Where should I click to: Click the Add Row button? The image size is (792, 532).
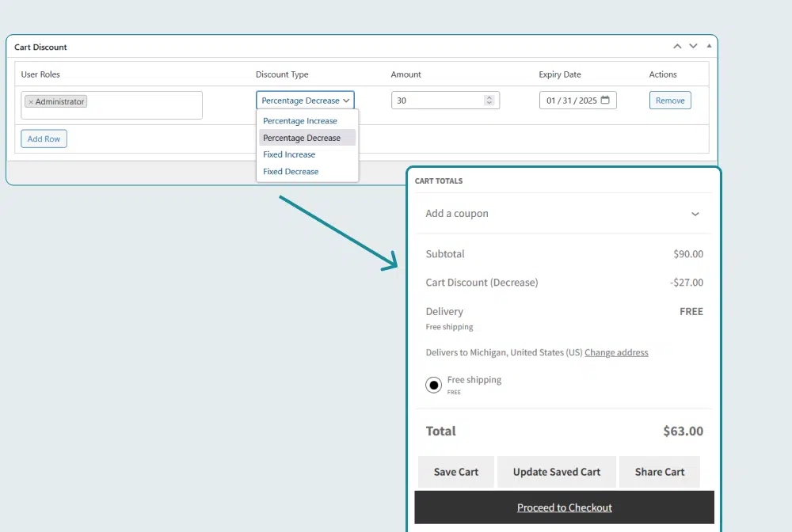[44, 139]
